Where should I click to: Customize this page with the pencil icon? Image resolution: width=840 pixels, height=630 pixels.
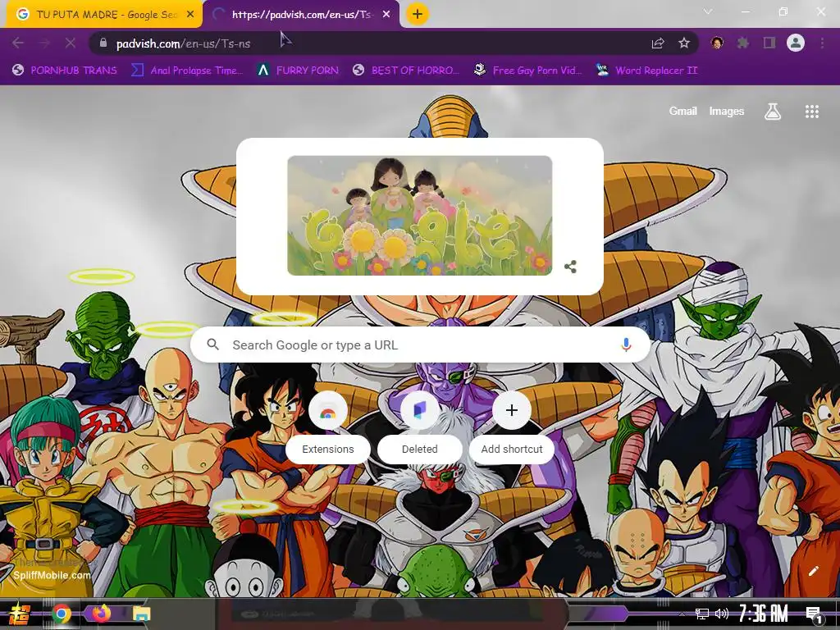click(813, 571)
